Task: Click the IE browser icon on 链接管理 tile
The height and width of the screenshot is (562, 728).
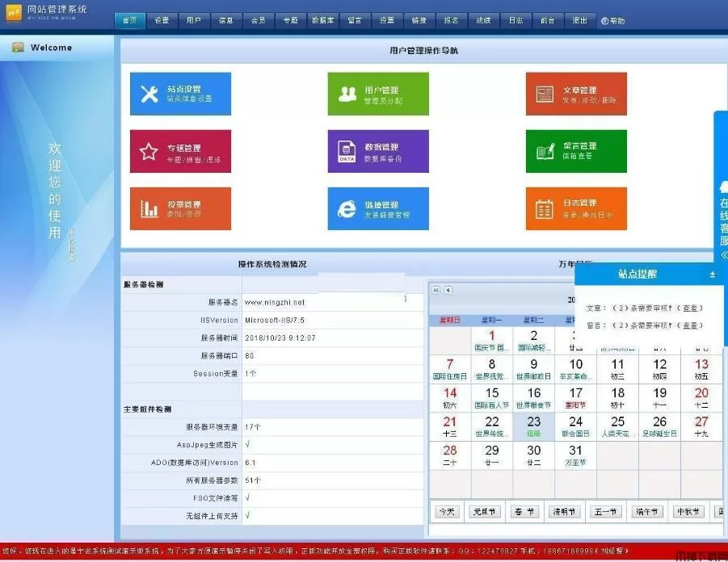Action: (347, 209)
